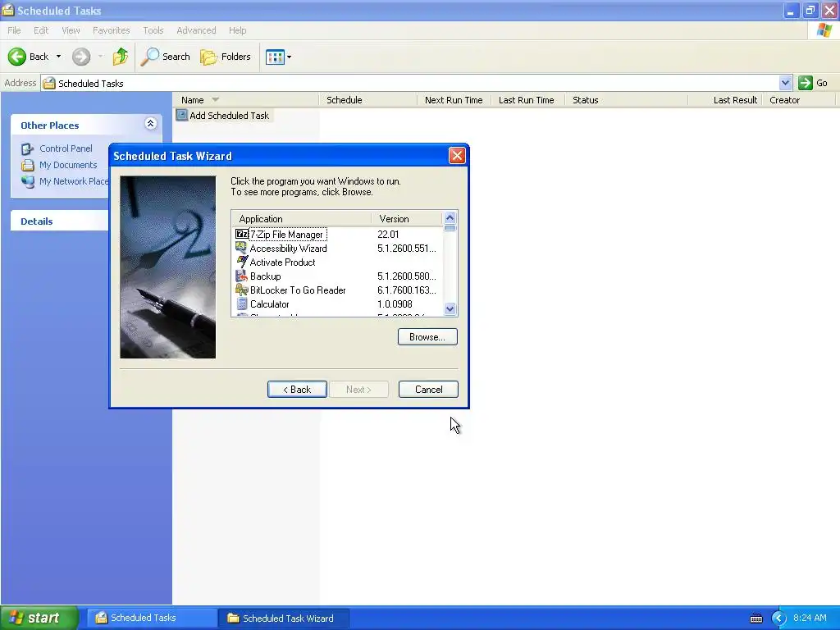Click the wizard Next > button
840x630 pixels.
(x=358, y=390)
